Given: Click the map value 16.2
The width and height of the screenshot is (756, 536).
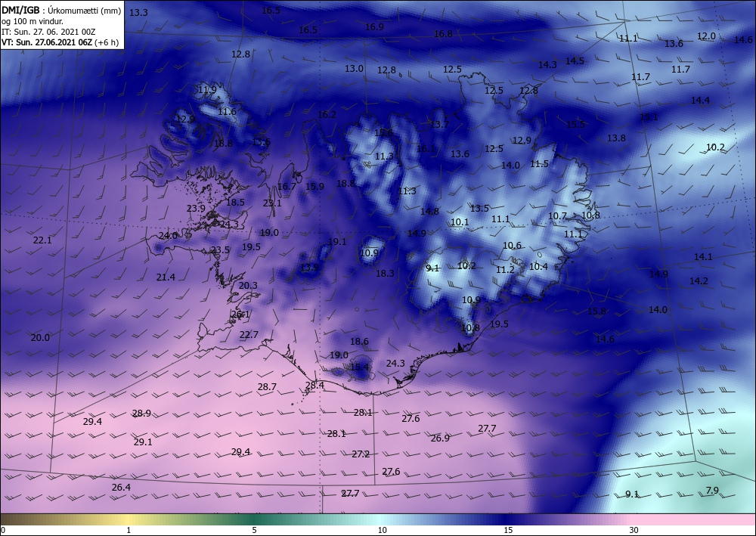Looking at the screenshot, I should 327,115.
